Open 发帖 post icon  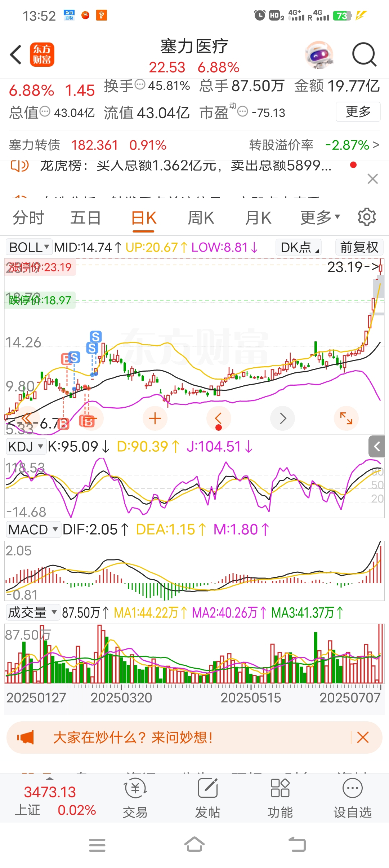click(x=207, y=798)
